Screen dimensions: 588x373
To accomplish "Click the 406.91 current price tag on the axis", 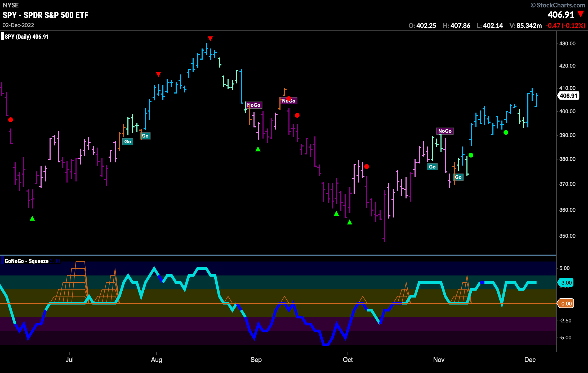I will (x=568, y=96).
